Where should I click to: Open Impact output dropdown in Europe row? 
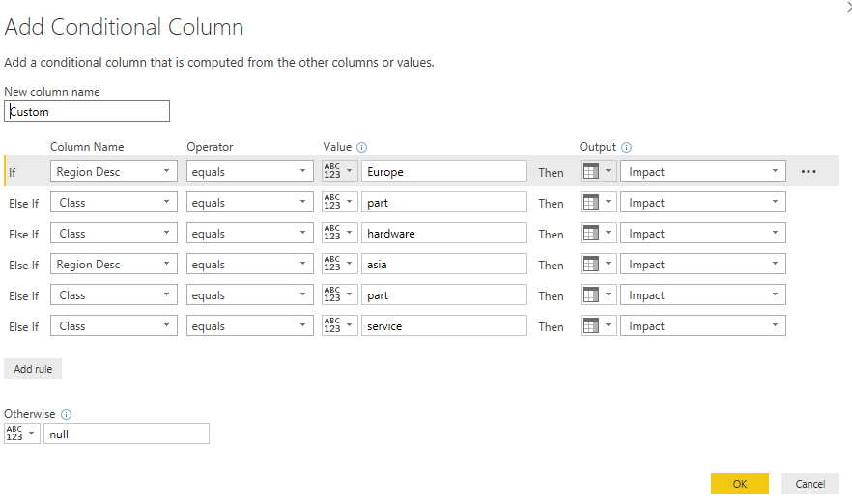(703, 171)
